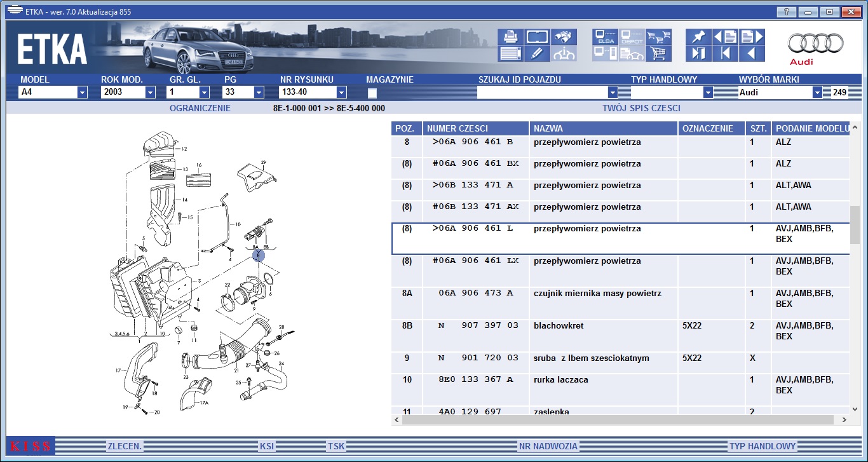868x462 pixels.
Task: Select the rurka laczaca part row
Action: click(621, 390)
